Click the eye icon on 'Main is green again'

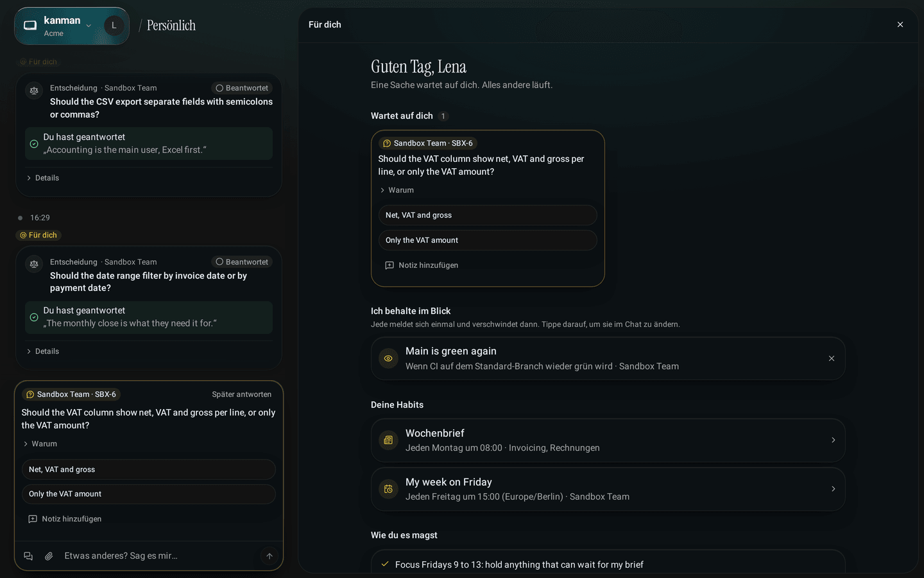pyautogui.click(x=388, y=358)
